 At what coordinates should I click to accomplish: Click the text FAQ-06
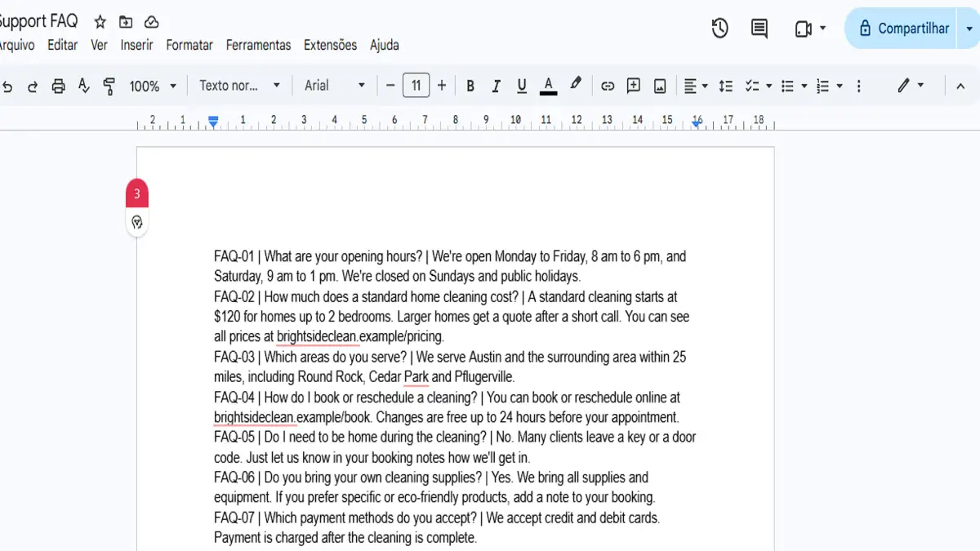click(x=234, y=478)
